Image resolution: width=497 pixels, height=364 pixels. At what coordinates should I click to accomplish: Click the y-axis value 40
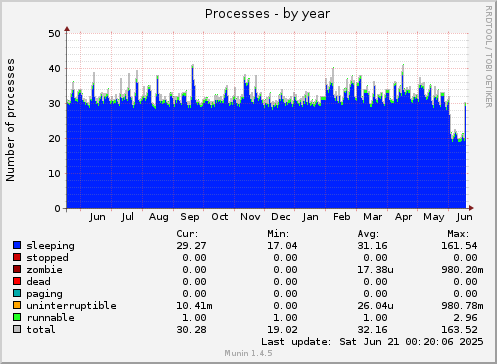[54, 69]
